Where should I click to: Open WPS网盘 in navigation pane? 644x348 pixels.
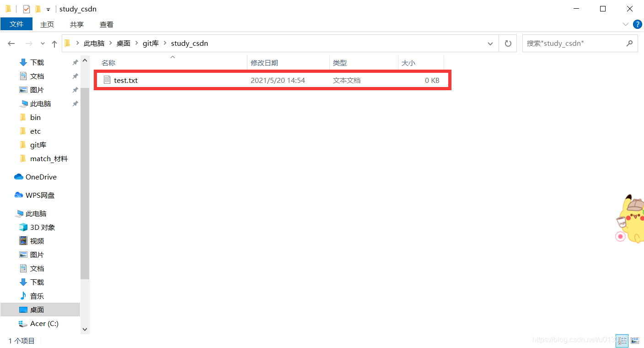point(40,195)
